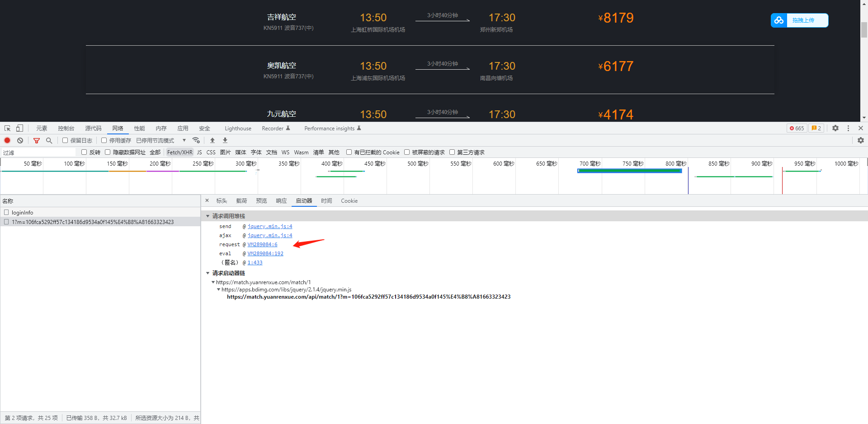Switch to the 控制台 panel tab

tap(66, 129)
